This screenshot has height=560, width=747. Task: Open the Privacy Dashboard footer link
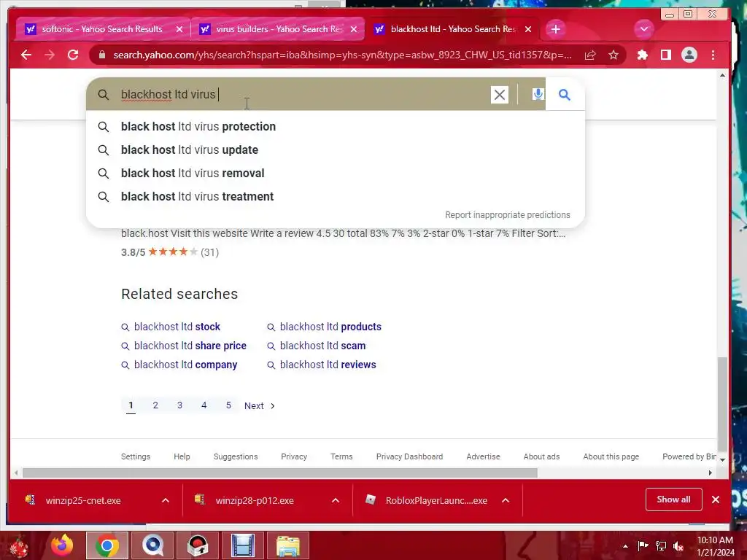(x=409, y=456)
